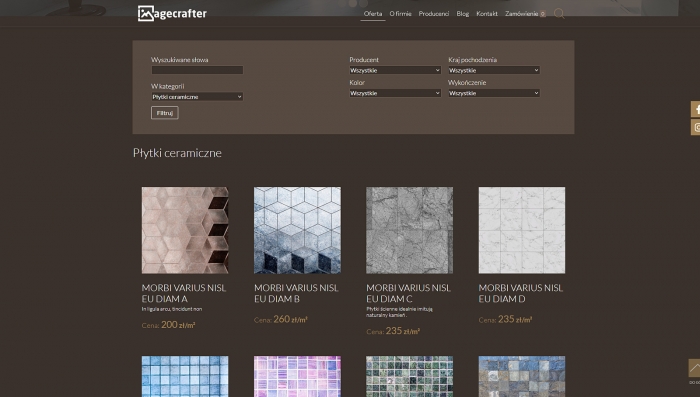Screen dimensions: 700x397
Task: Open the O firmie menu item
Action: click(x=400, y=14)
